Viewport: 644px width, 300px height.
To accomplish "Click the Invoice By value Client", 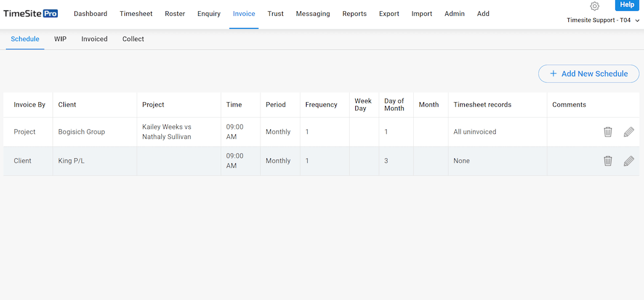I will click(x=23, y=161).
